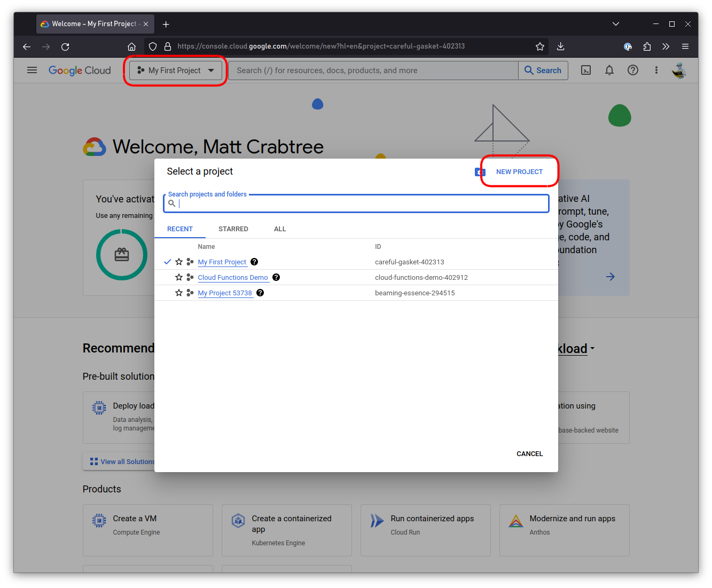Click NEW PROJECT in the dialog

point(519,172)
